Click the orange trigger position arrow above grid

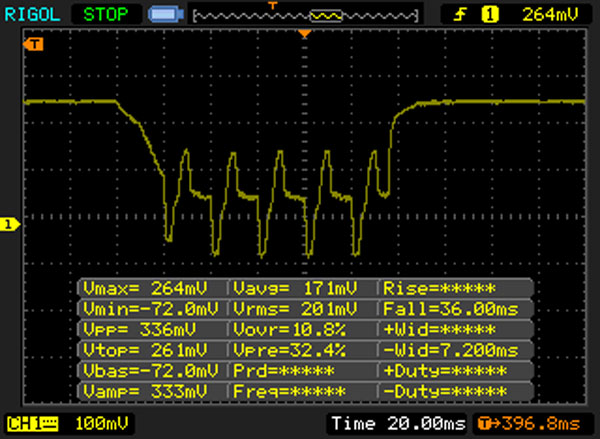coord(306,35)
